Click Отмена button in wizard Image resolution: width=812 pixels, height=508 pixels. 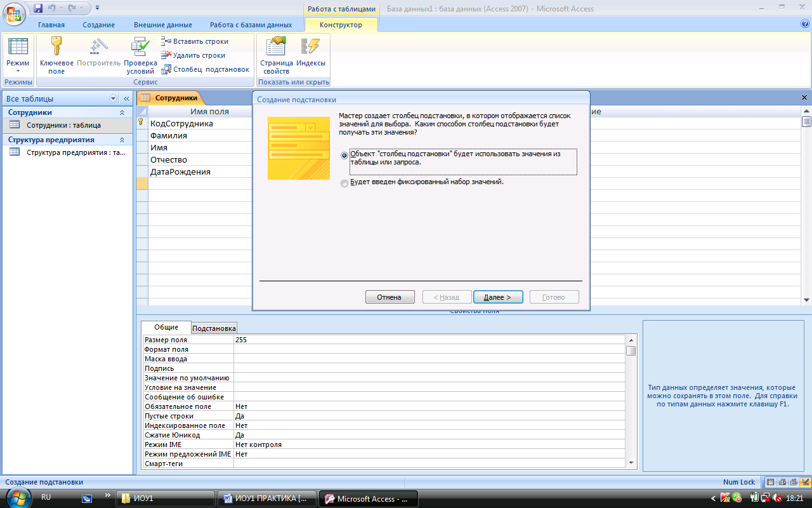tap(390, 297)
